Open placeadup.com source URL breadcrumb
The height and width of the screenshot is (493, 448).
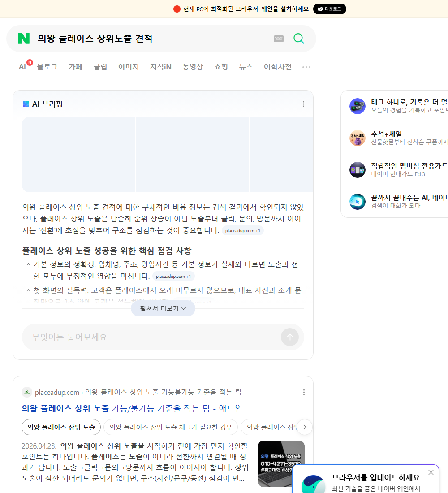[138, 393]
